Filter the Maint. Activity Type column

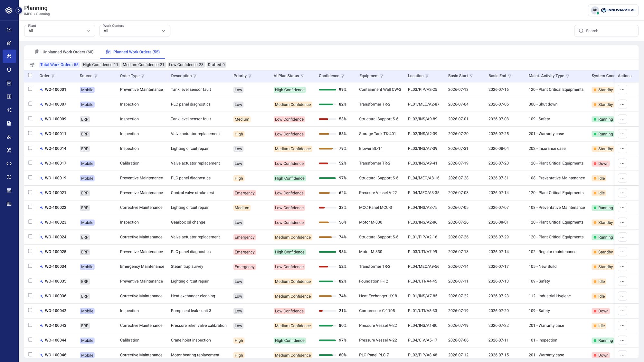pyautogui.click(x=567, y=76)
